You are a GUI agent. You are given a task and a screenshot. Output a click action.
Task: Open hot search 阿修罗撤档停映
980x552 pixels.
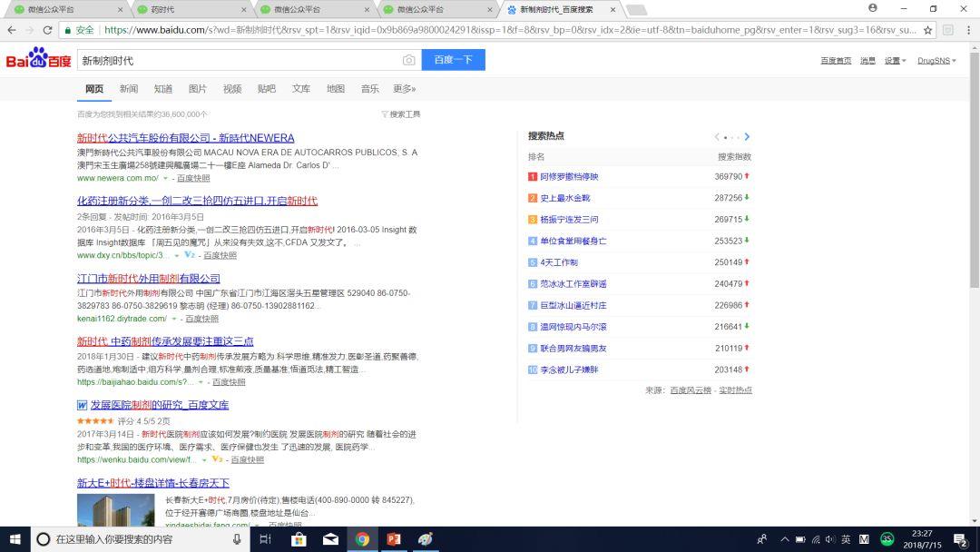[x=569, y=177]
